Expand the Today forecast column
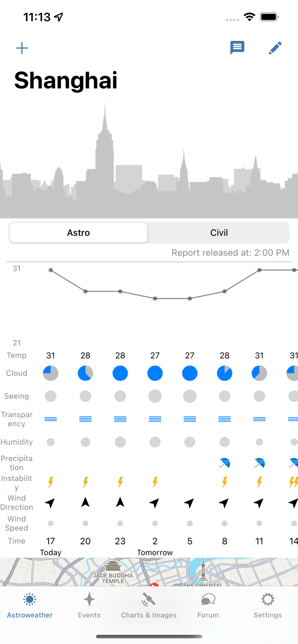Screen dimensions: 298x644 51,553
